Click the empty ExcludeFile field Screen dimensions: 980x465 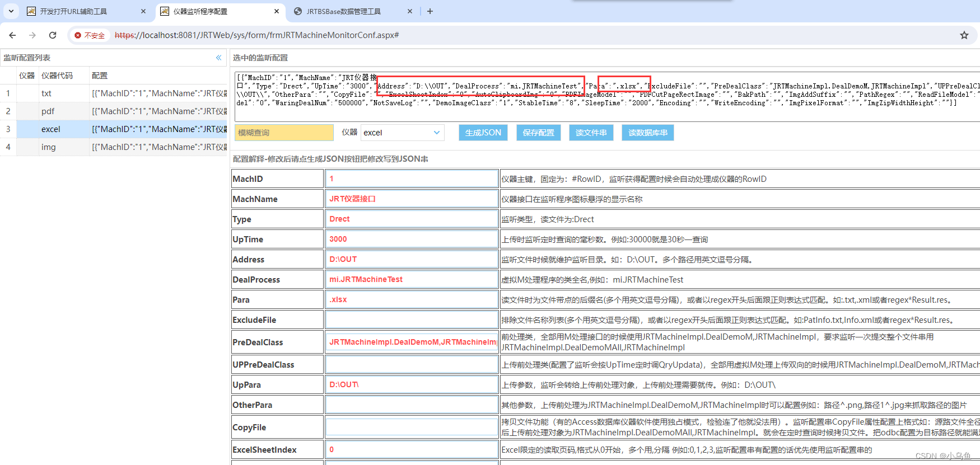(412, 320)
